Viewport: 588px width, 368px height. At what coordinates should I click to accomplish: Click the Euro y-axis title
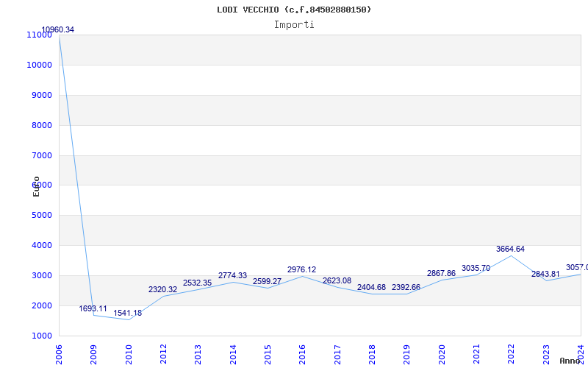36,187
